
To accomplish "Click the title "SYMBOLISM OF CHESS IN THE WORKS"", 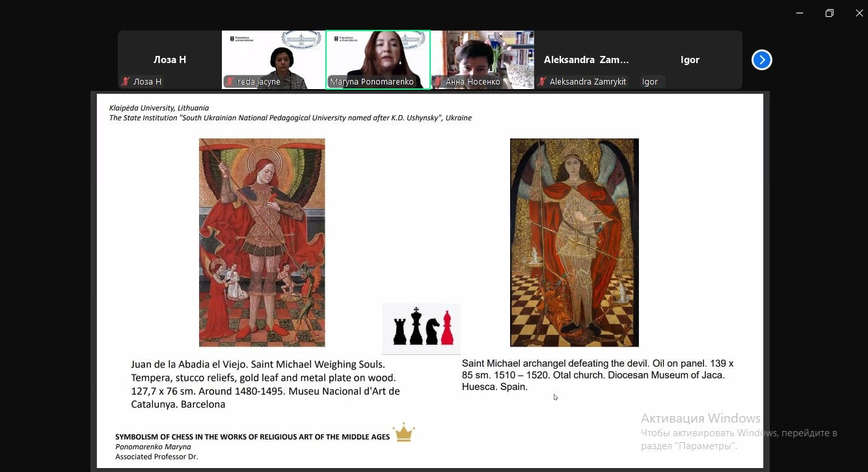I will [252, 437].
